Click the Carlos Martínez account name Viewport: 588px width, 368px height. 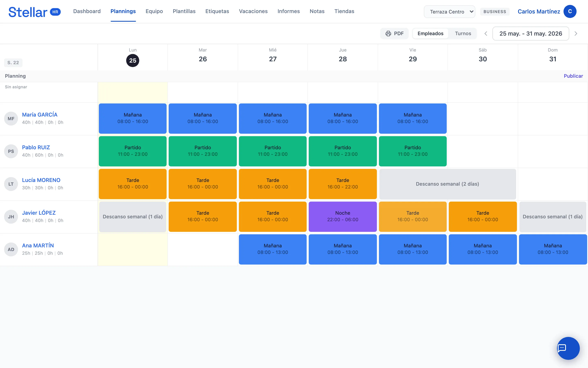tap(539, 11)
